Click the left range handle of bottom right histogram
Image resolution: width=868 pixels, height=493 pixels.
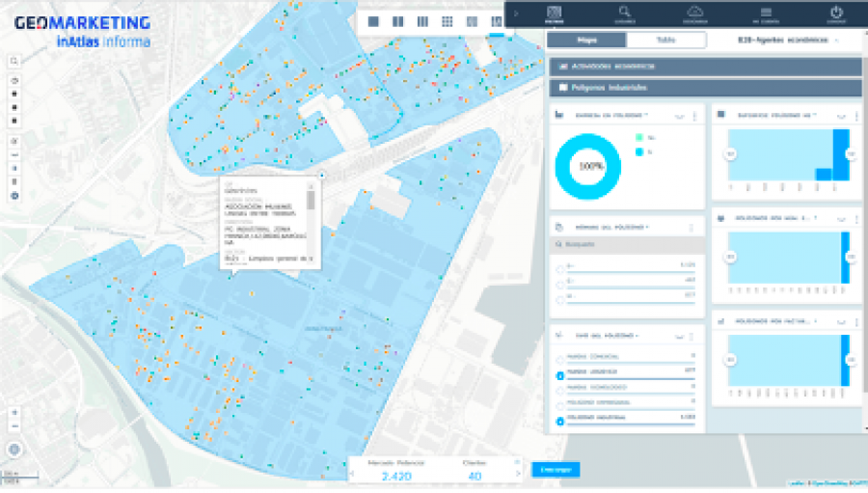pos(730,360)
